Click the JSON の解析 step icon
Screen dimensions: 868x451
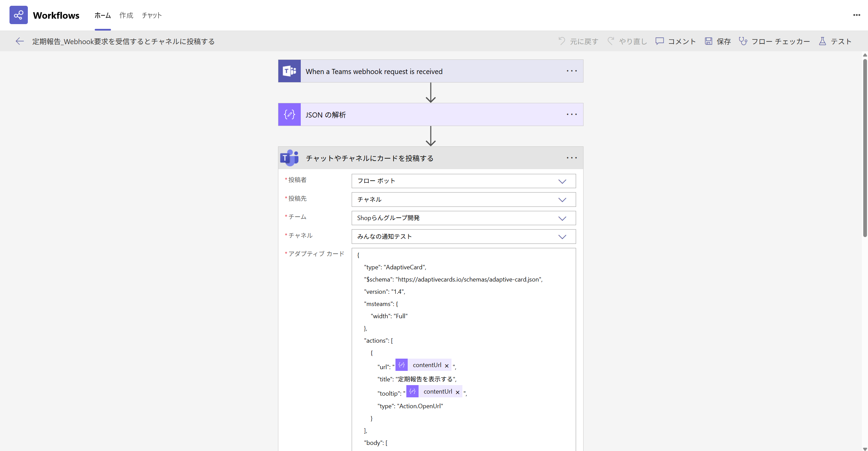coord(290,114)
